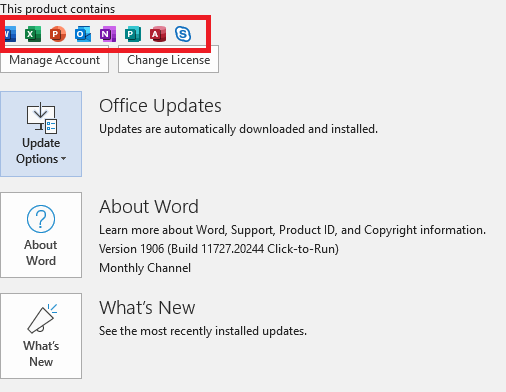Click the Monthly Channel text
Viewport: 506px width, 392px height.
(x=145, y=268)
